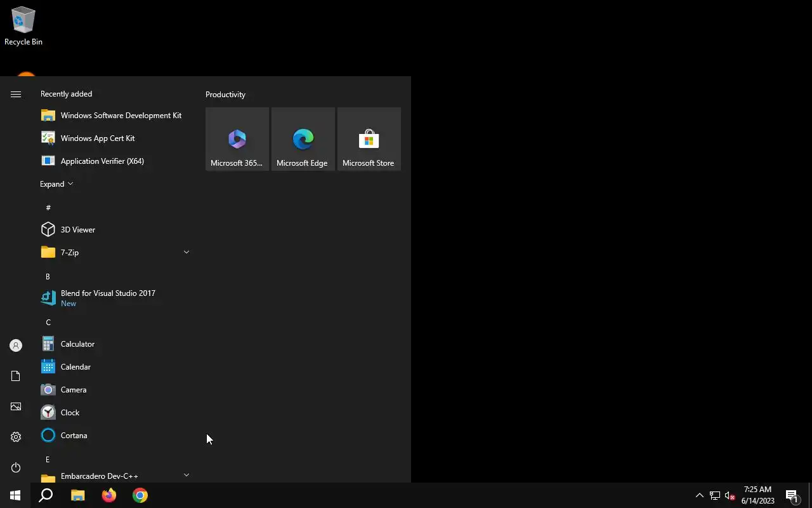Screen dimensions: 812x508
Task: Open the notification center
Action: [x=792, y=495]
